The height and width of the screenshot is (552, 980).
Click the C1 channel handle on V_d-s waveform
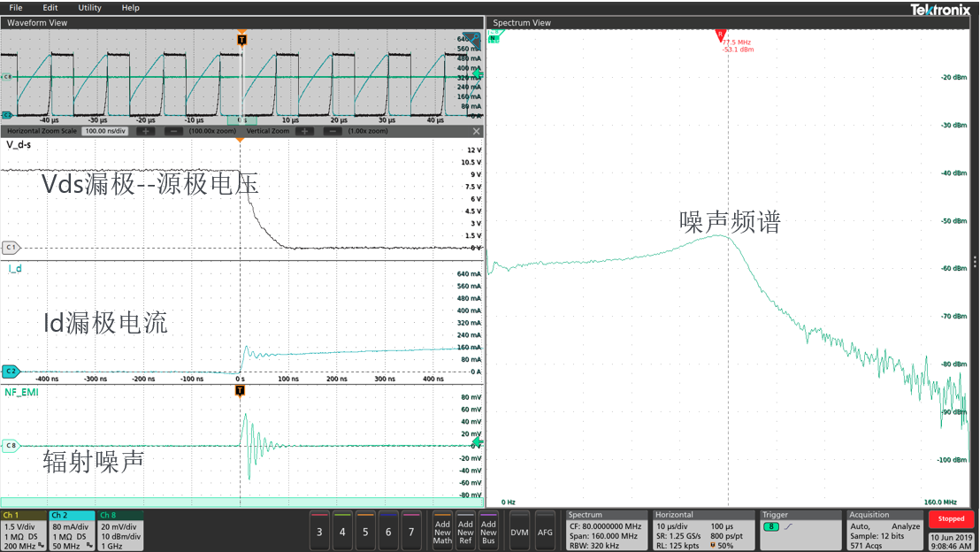[x=11, y=248]
